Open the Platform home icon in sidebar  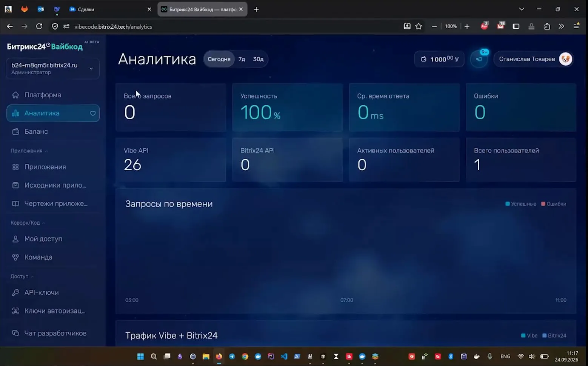pyautogui.click(x=15, y=95)
